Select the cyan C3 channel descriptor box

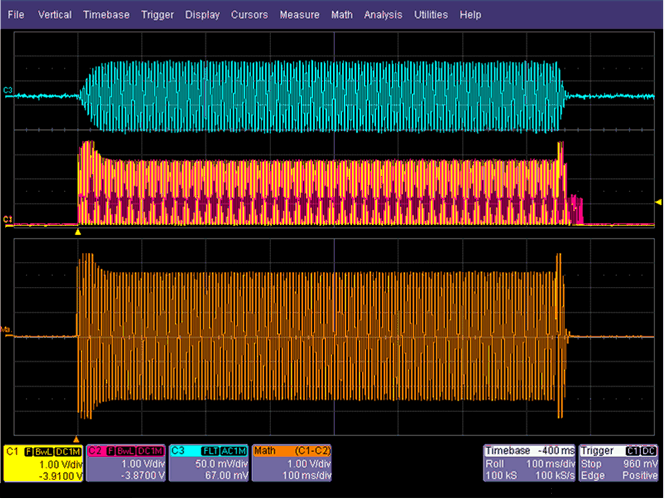[x=209, y=464]
